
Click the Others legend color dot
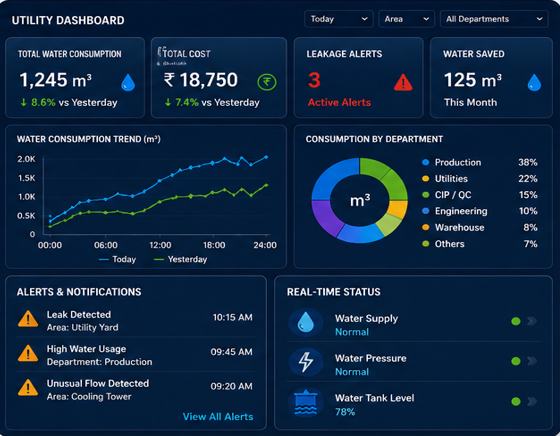point(425,244)
